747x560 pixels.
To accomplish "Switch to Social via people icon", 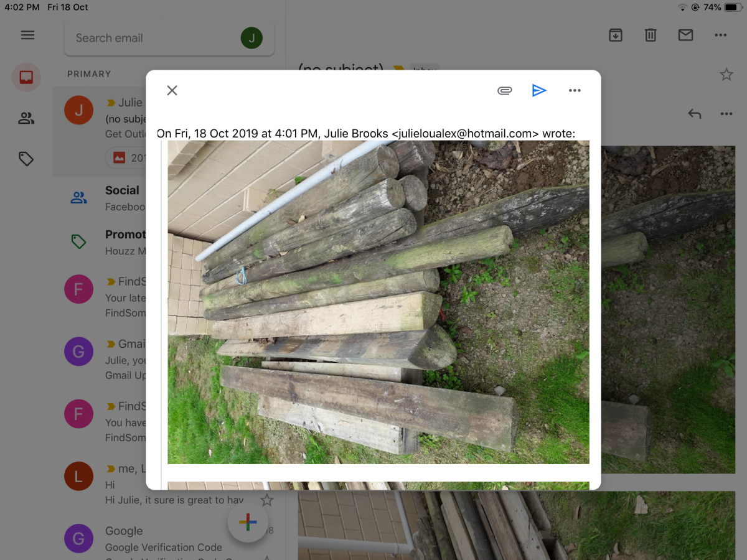I will (26, 118).
